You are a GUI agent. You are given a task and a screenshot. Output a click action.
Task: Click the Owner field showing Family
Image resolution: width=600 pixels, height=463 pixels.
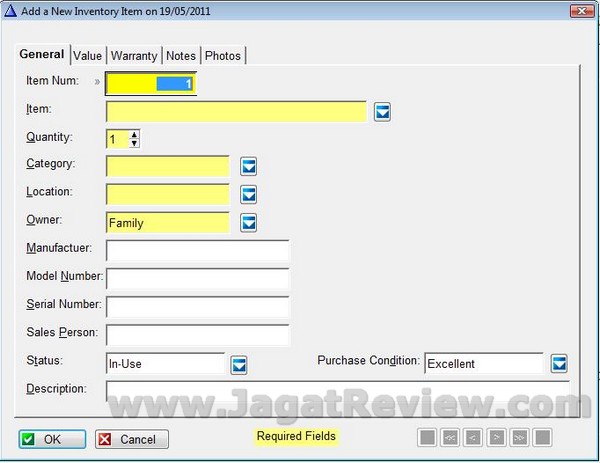tap(168, 223)
